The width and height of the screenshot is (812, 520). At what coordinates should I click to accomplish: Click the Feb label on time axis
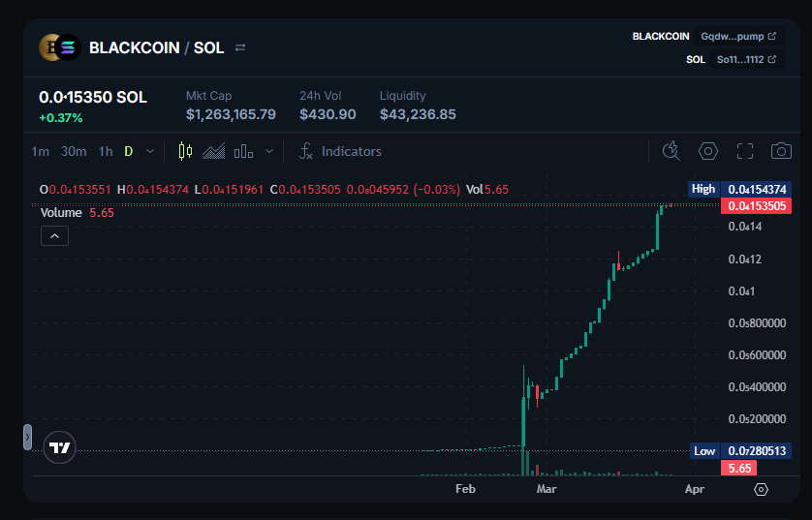tap(465, 489)
